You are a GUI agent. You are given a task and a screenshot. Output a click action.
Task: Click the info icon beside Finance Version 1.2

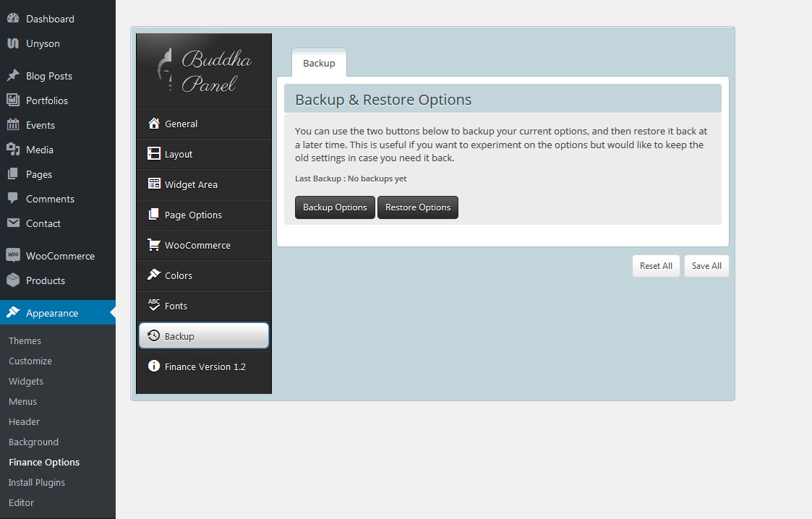point(153,366)
